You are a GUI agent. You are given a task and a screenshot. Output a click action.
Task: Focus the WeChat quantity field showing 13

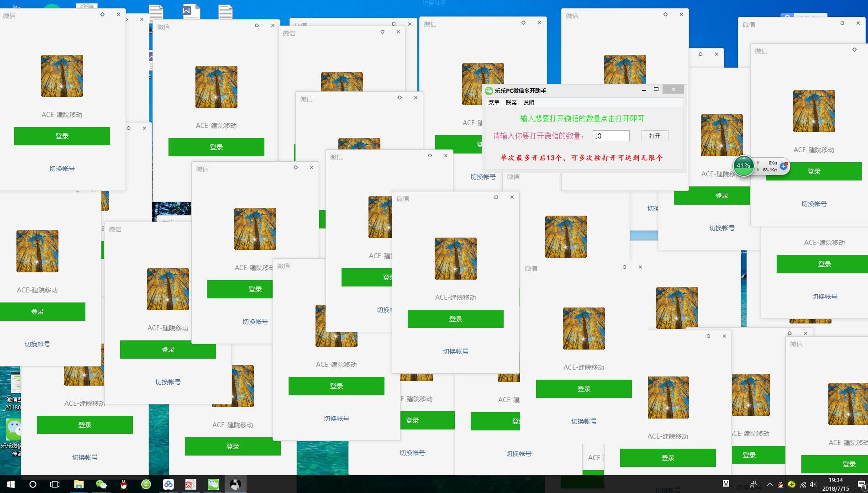pyautogui.click(x=610, y=136)
